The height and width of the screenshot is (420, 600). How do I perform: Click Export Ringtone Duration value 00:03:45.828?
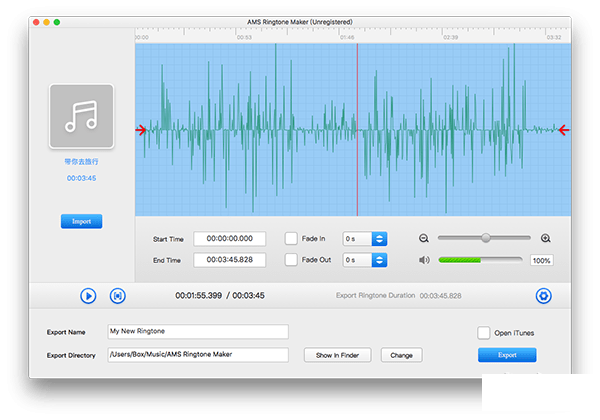point(440,296)
